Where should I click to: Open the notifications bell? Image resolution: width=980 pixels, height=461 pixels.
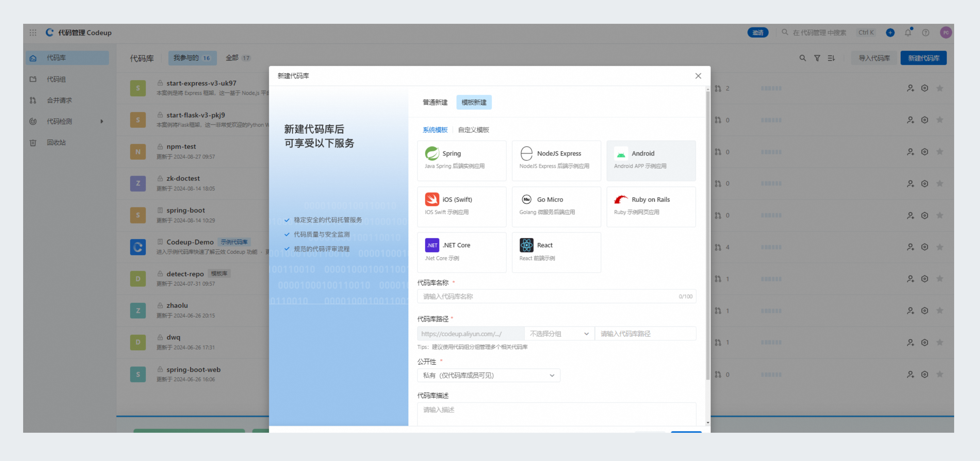pyautogui.click(x=908, y=32)
